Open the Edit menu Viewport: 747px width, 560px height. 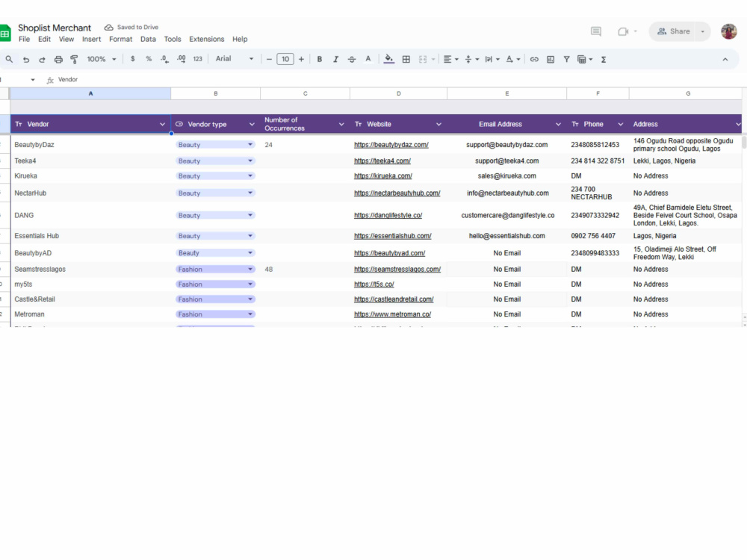(x=44, y=39)
